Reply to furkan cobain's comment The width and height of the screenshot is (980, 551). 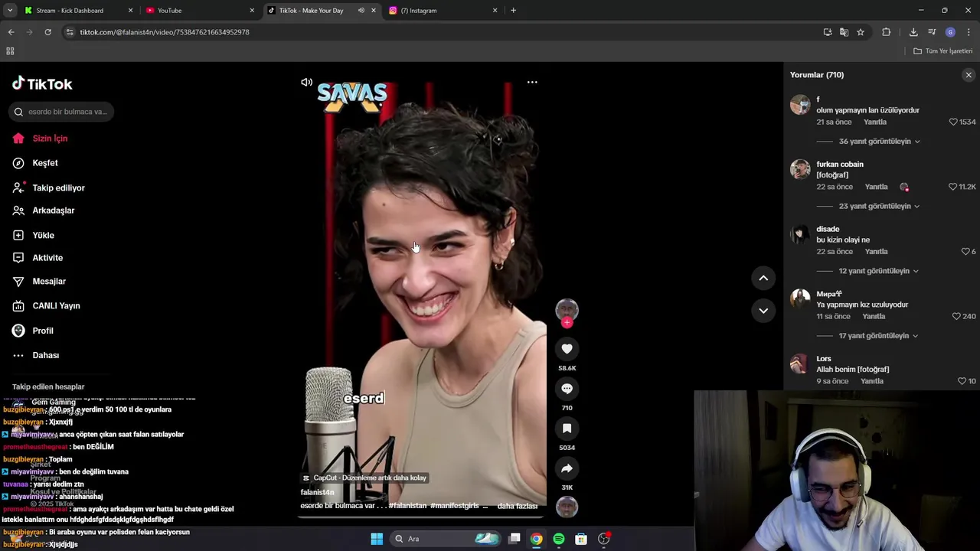click(877, 187)
